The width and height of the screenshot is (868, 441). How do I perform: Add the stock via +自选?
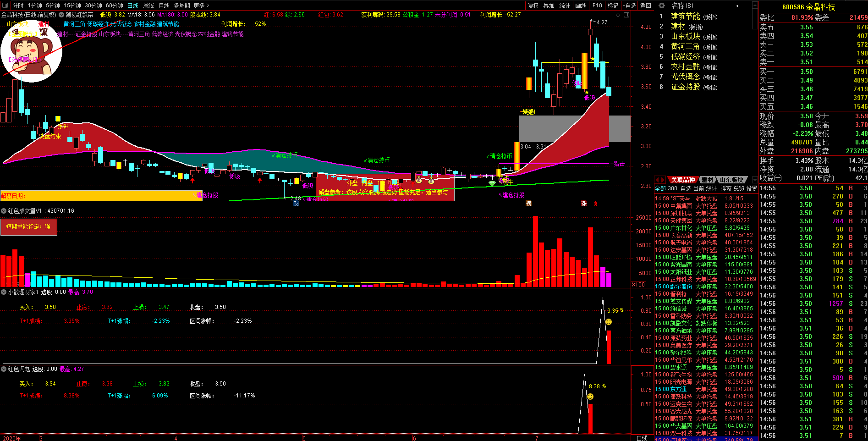[x=630, y=6]
